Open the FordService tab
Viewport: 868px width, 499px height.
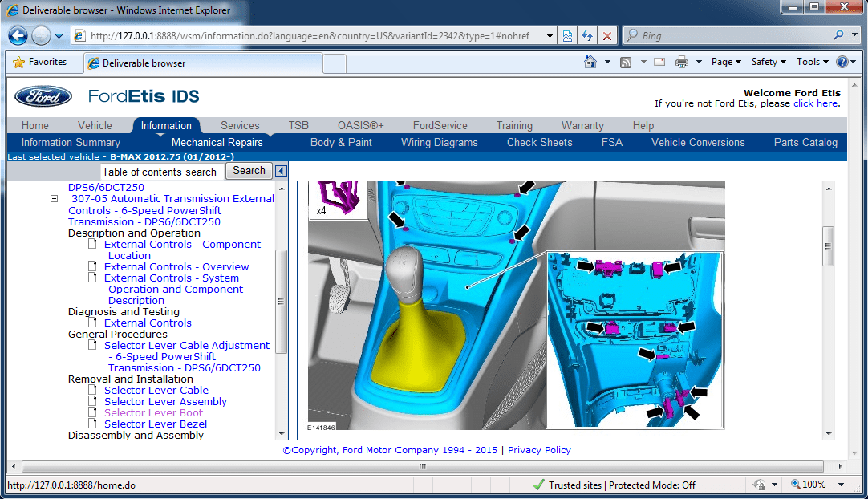point(440,126)
